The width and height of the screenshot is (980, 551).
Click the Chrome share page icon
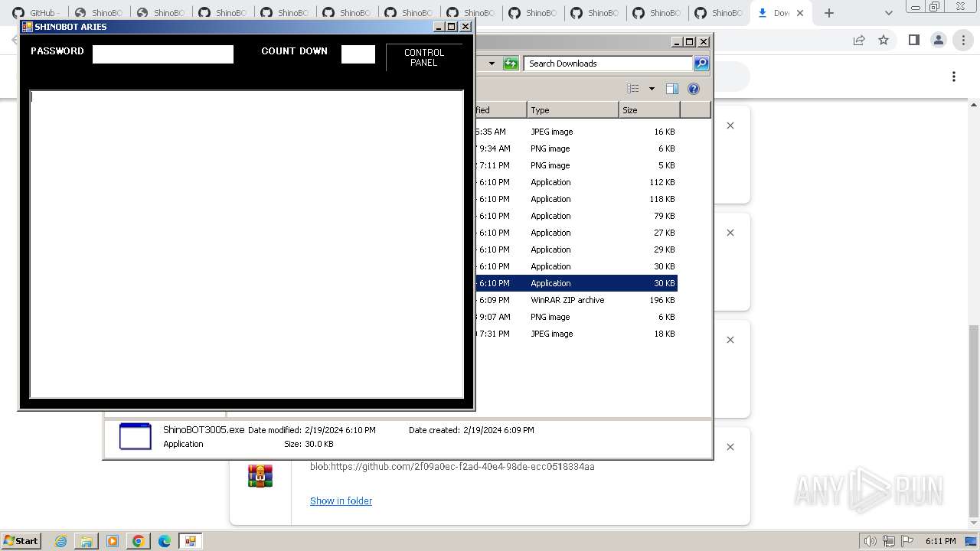point(859,41)
